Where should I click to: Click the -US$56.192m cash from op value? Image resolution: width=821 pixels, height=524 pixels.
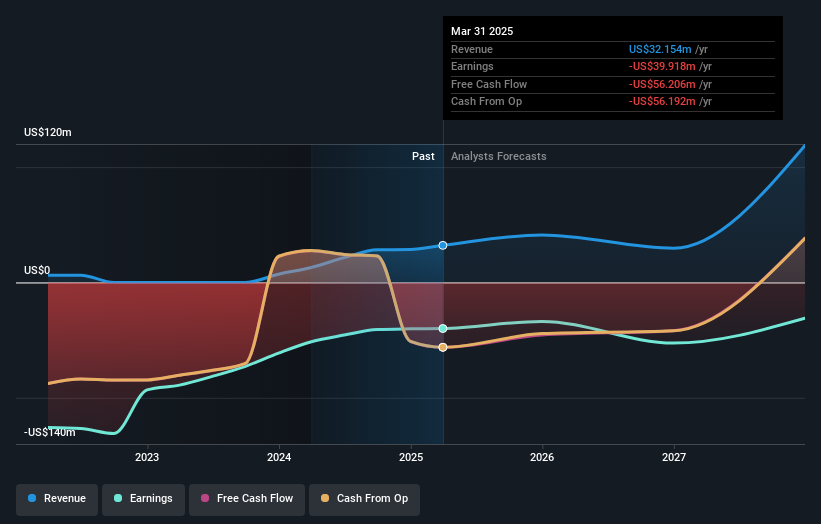(662, 102)
